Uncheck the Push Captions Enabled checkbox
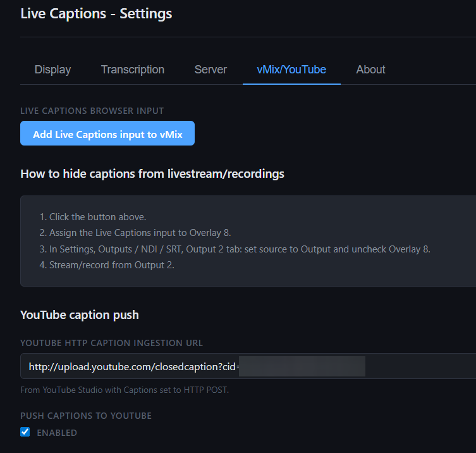 coord(25,431)
